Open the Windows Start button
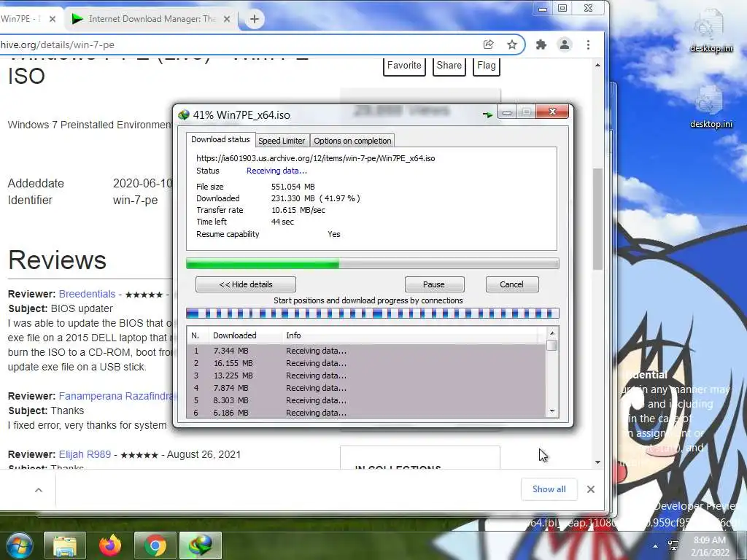This screenshot has width=747, height=560. click(x=20, y=545)
